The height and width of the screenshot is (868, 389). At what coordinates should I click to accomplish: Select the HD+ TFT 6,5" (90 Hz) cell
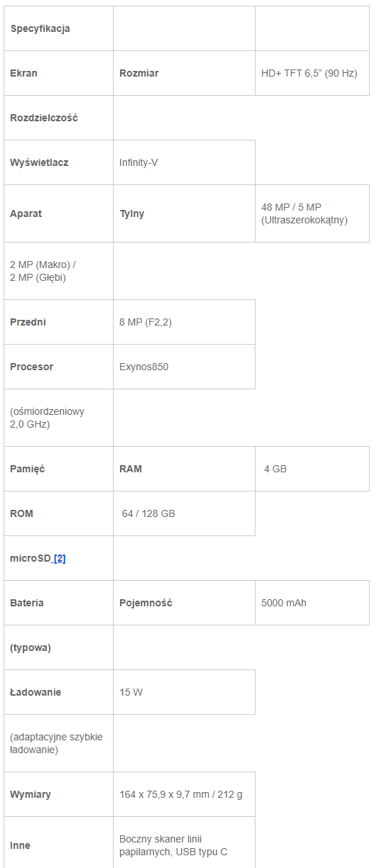tap(312, 73)
